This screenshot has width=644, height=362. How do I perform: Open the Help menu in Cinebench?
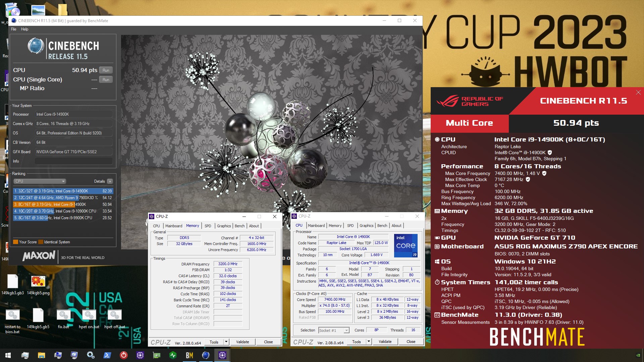coord(24,29)
